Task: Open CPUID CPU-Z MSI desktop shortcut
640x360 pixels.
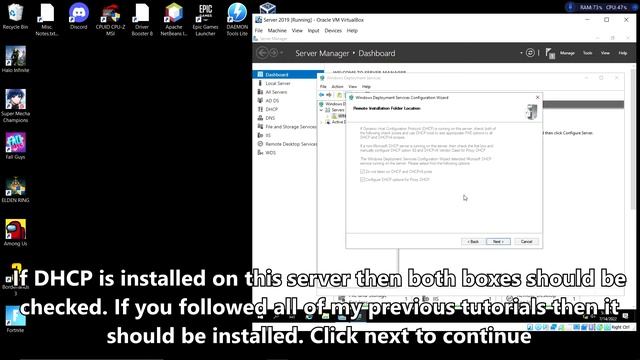Action: (x=110, y=19)
